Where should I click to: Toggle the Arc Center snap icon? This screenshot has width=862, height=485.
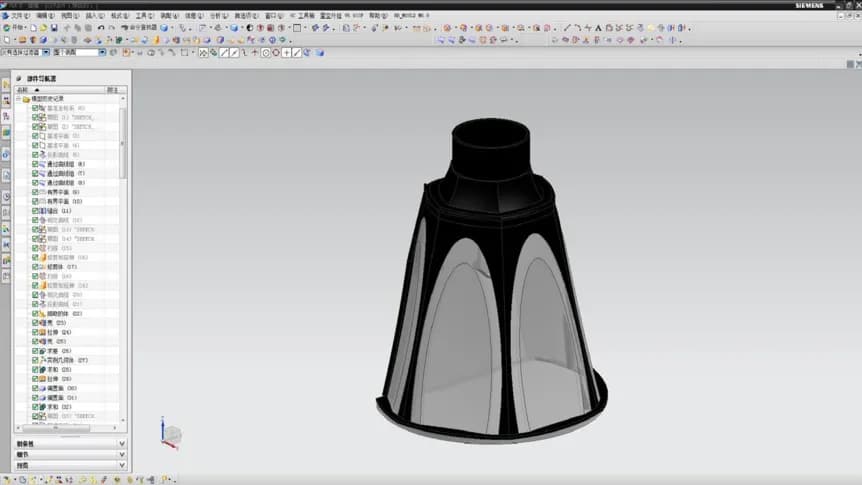pyautogui.click(x=266, y=53)
